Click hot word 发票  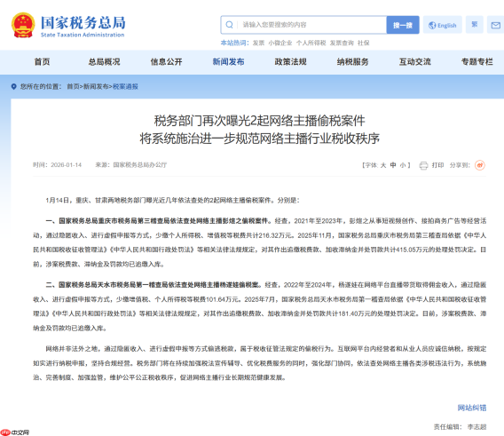point(258,43)
